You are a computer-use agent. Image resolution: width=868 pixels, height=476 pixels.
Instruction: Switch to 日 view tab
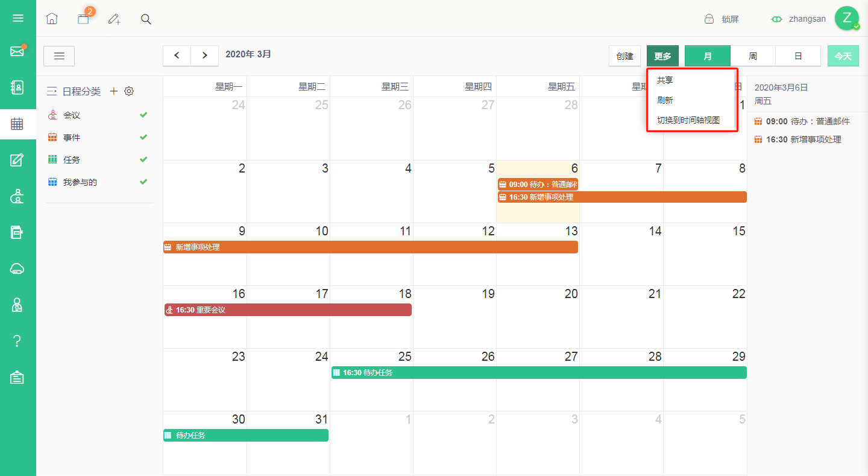798,56
